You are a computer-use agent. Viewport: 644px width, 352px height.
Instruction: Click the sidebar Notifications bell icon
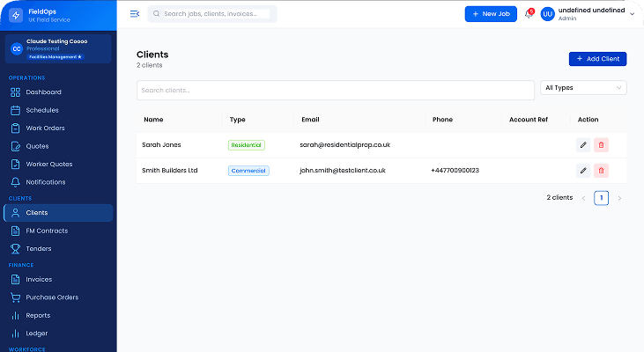15,182
